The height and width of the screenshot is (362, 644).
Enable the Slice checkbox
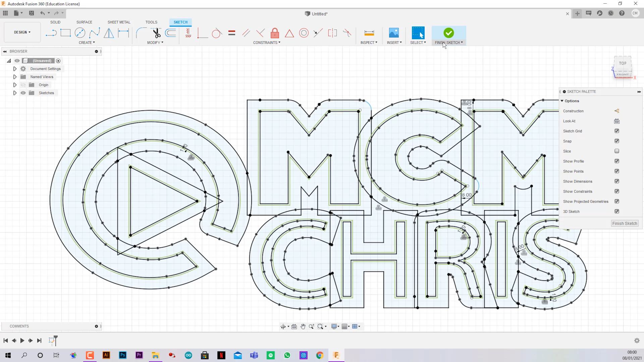tap(616, 151)
